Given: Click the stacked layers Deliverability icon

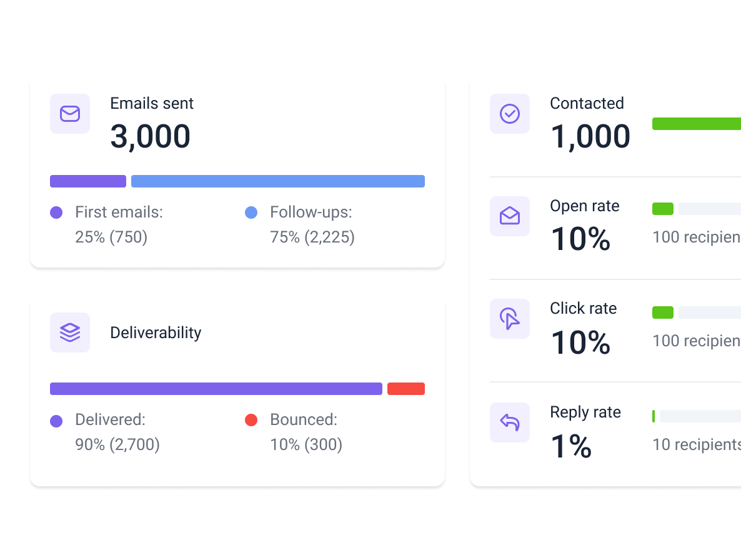Looking at the screenshot, I should tap(70, 332).
